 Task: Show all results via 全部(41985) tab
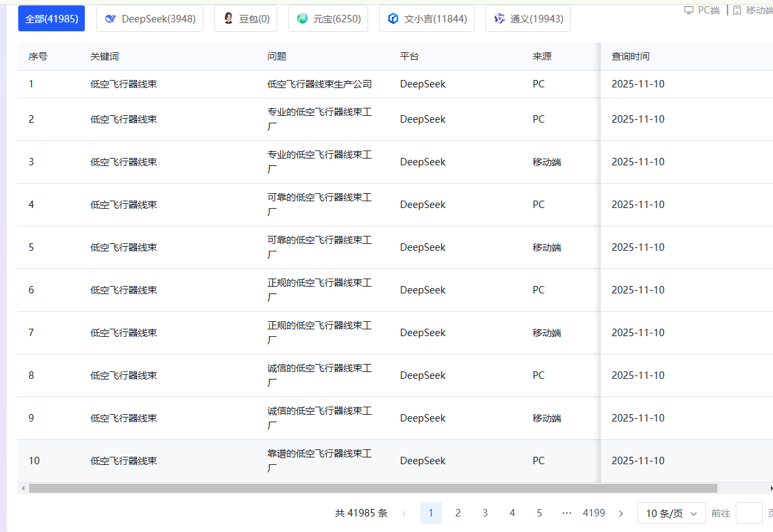coord(52,19)
